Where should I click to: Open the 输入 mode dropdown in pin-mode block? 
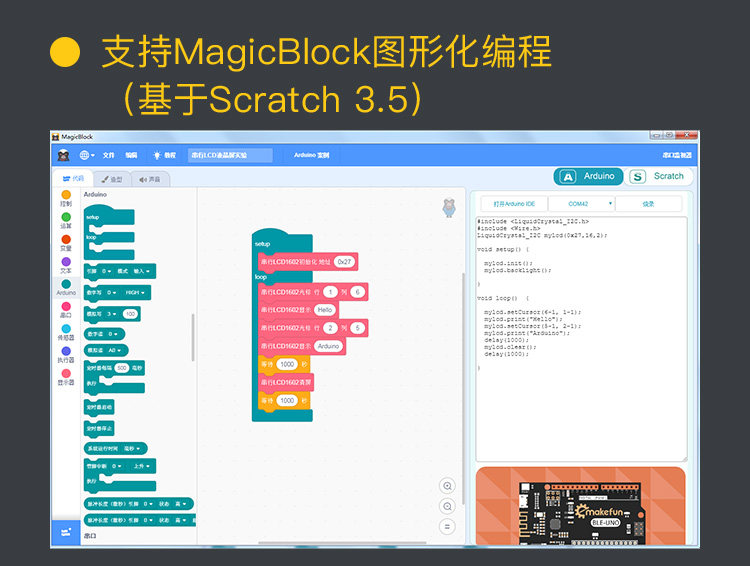pos(142,271)
